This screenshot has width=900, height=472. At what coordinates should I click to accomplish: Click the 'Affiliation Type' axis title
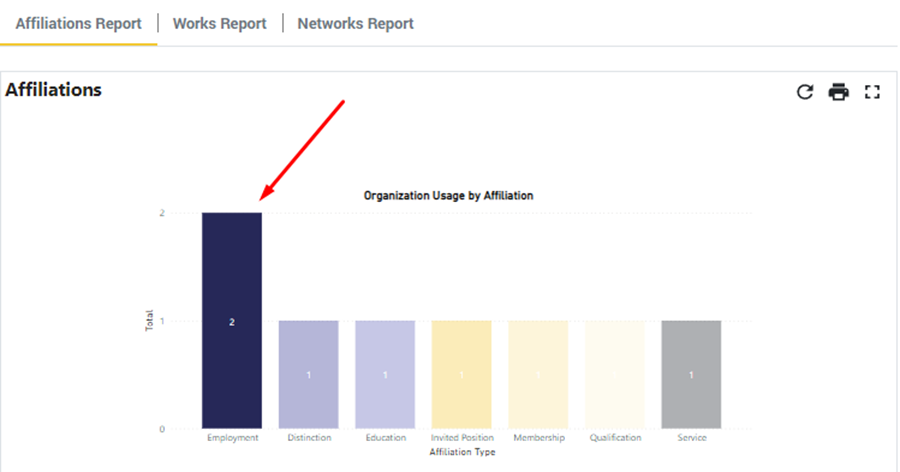tap(462, 452)
